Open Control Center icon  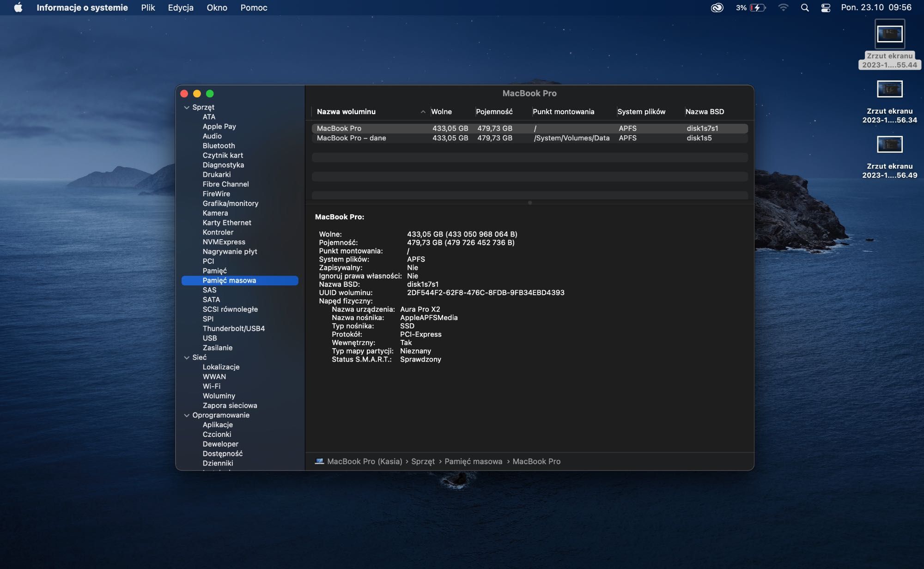826,7
